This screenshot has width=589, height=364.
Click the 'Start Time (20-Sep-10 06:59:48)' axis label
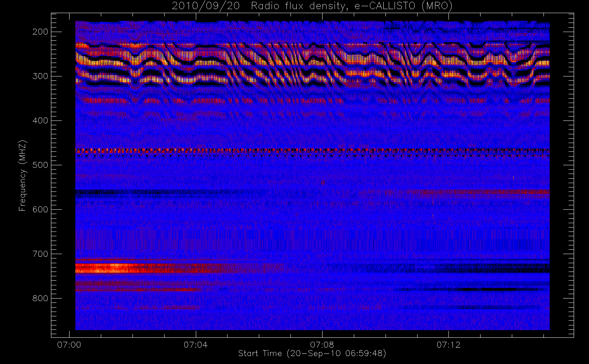point(312,353)
